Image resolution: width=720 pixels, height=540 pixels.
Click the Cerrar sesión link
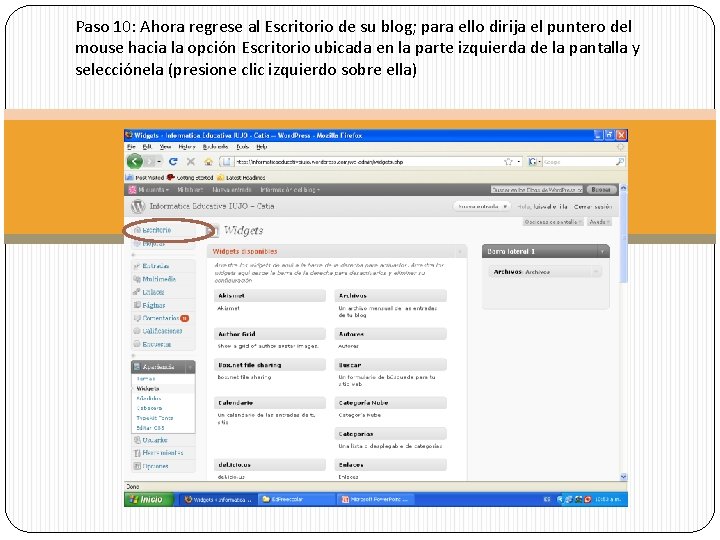(x=592, y=207)
